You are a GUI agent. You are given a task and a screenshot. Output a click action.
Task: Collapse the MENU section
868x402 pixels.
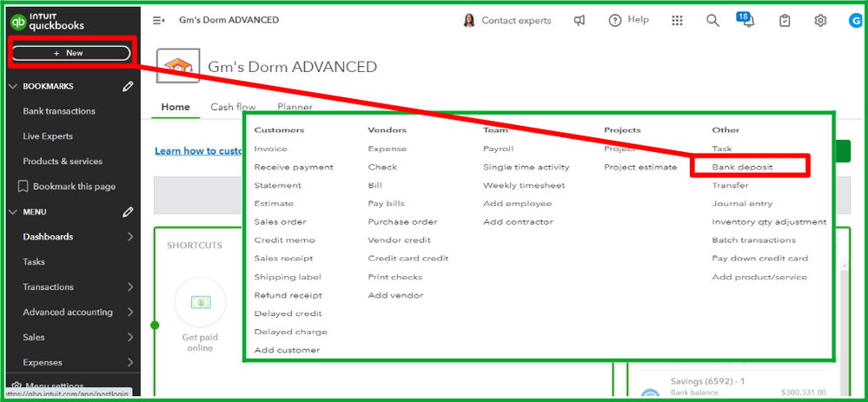15,212
